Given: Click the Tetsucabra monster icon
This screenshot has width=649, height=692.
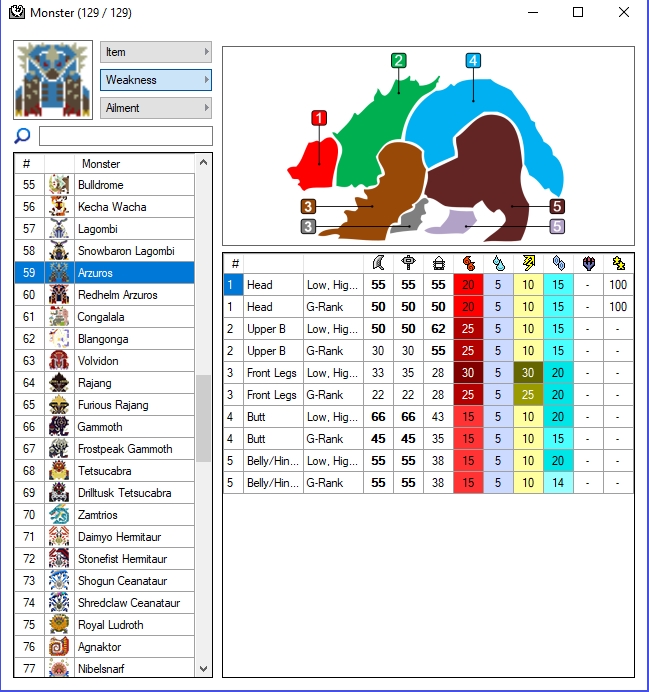Looking at the screenshot, I should pyautogui.click(x=59, y=470).
